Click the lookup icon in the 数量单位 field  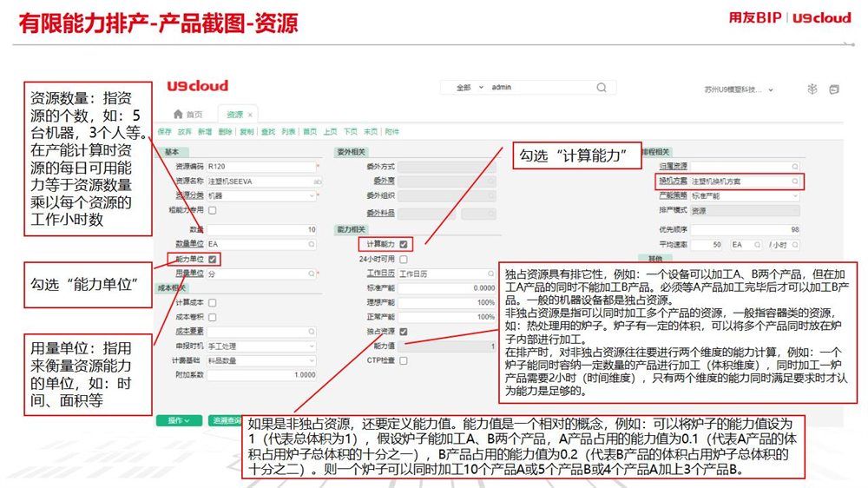[312, 244]
